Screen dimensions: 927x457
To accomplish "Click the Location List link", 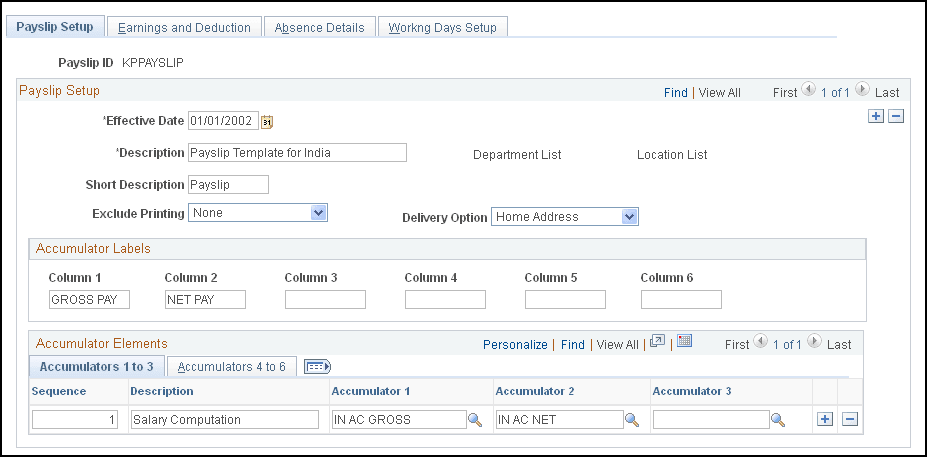I will 672,155.
